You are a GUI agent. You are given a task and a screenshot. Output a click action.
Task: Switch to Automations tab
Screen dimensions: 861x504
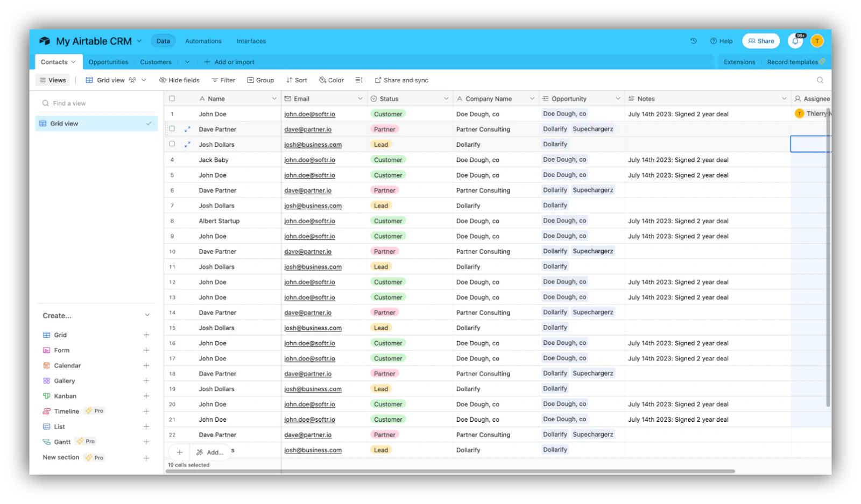(203, 41)
